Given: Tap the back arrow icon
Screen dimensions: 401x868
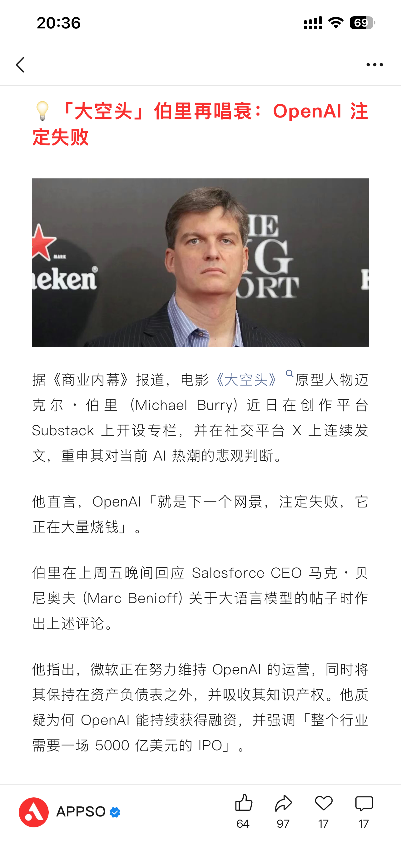Looking at the screenshot, I should 20,64.
